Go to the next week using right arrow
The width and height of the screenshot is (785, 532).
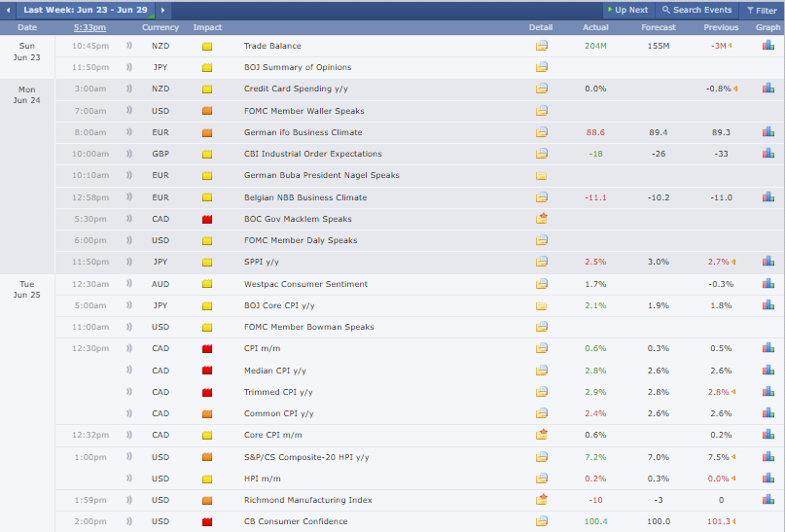pos(162,10)
